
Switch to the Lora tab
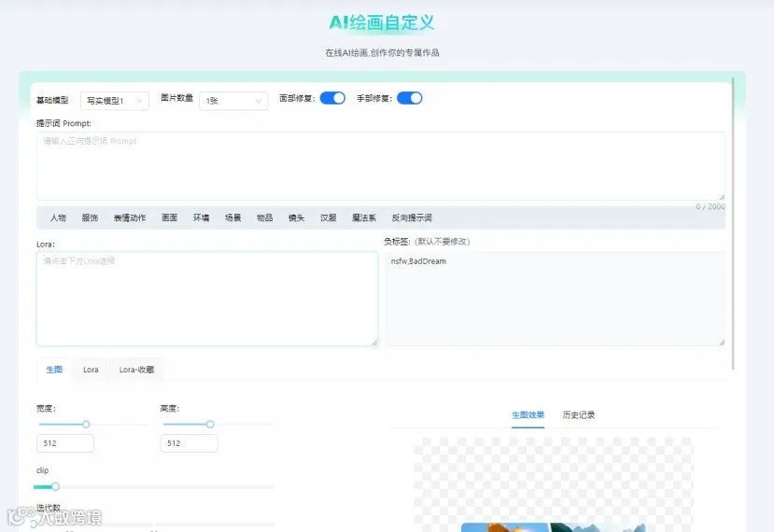coord(91,370)
